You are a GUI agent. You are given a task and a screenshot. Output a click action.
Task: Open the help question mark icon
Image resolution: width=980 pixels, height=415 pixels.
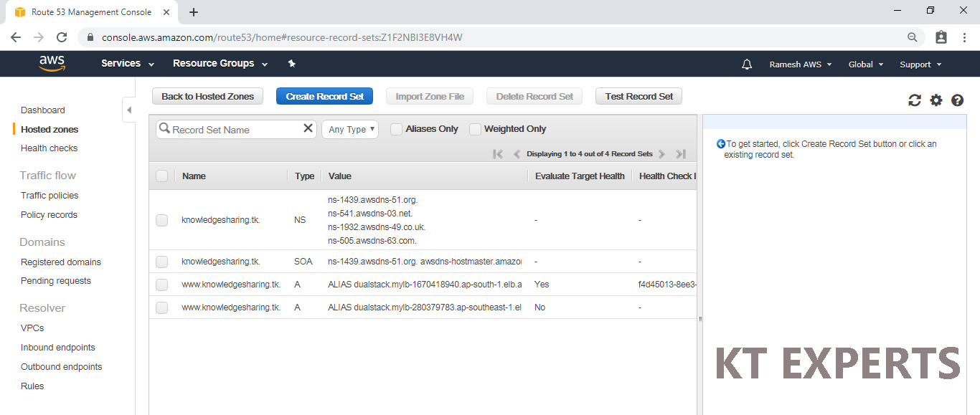click(957, 100)
